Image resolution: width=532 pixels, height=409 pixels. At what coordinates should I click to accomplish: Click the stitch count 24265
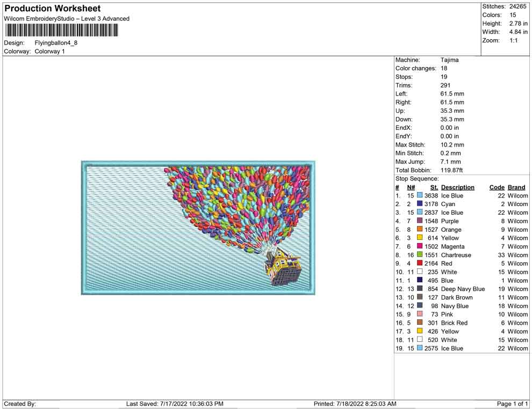coord(517,6)
